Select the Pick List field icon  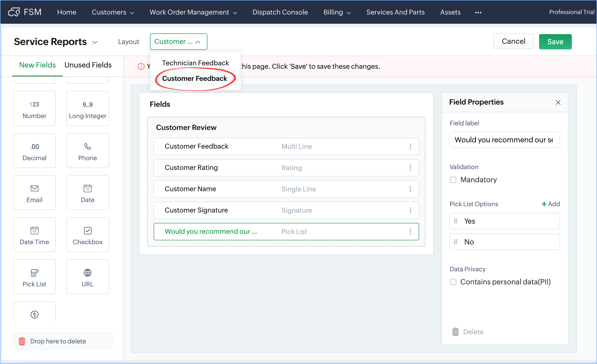[x=34, y=273]
